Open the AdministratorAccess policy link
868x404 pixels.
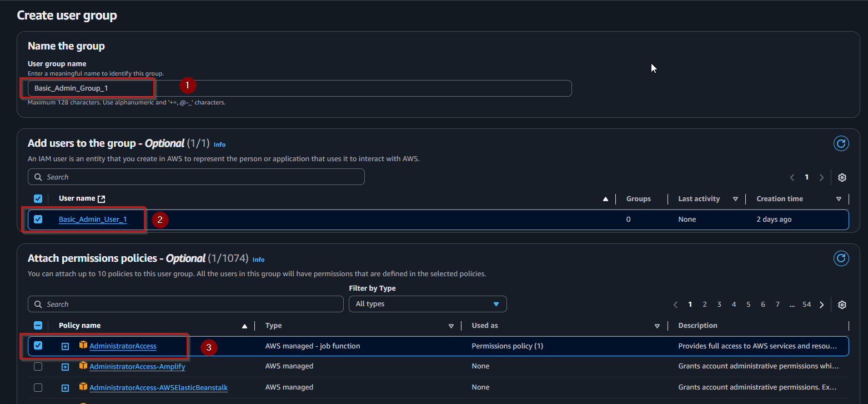pos(123,346)
